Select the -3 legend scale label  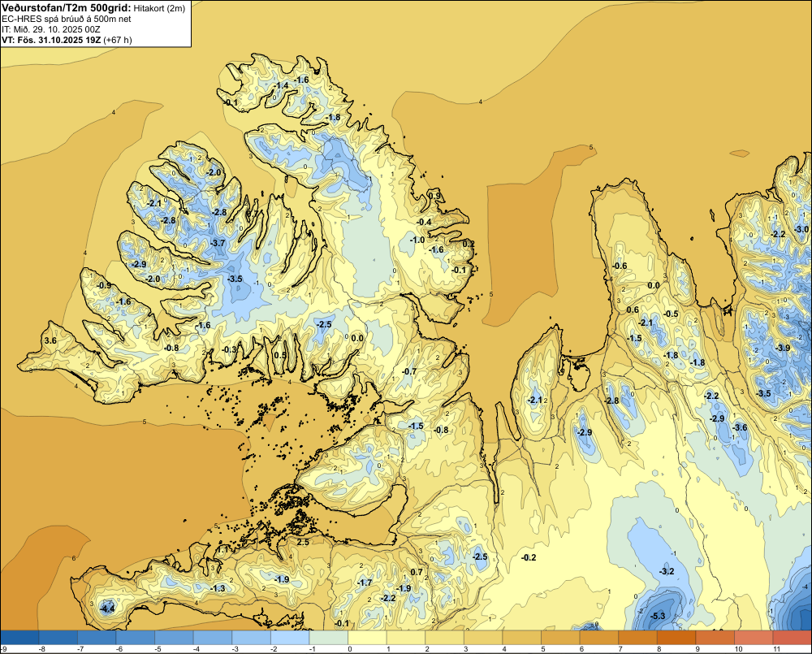(x=235, y=649)
